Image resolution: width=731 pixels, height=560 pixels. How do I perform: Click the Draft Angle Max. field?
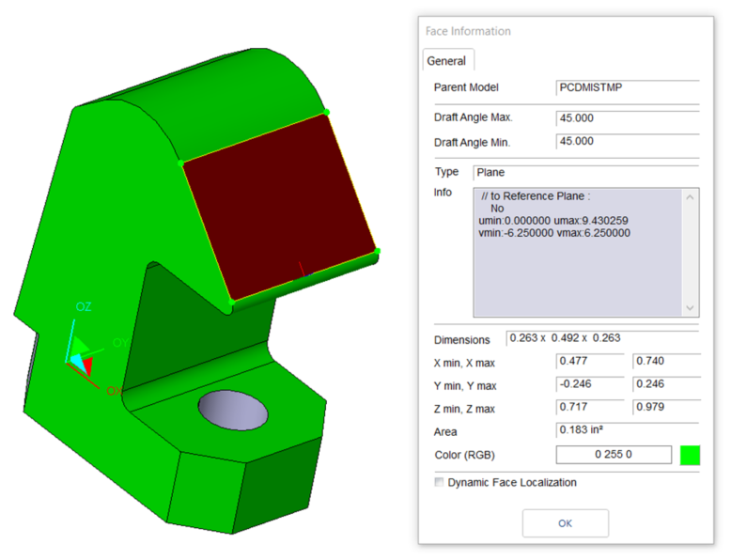(628, 118)
